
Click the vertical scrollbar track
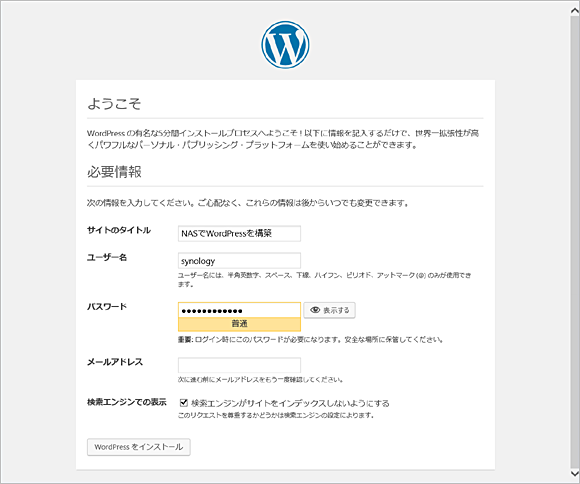click(575, 242)
